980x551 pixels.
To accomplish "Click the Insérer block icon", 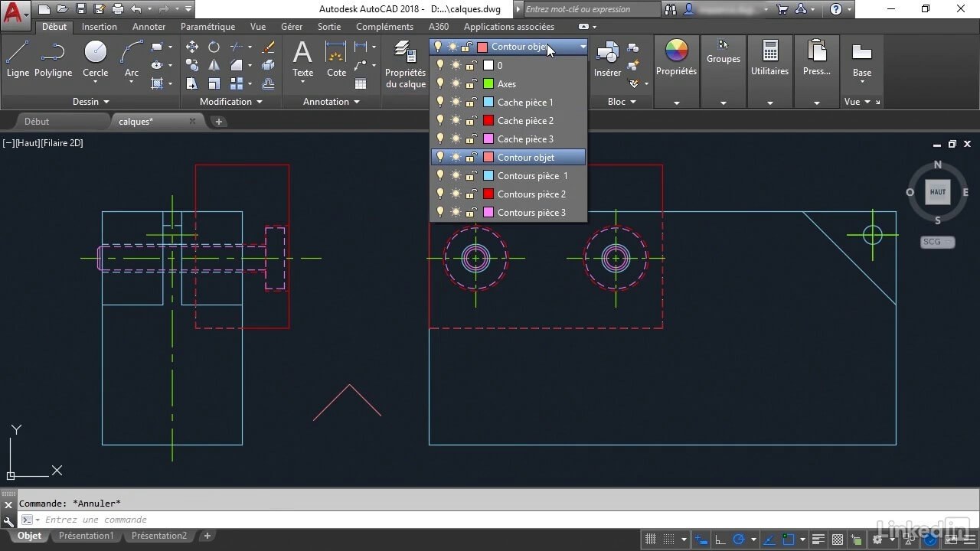I will [608, 59].
